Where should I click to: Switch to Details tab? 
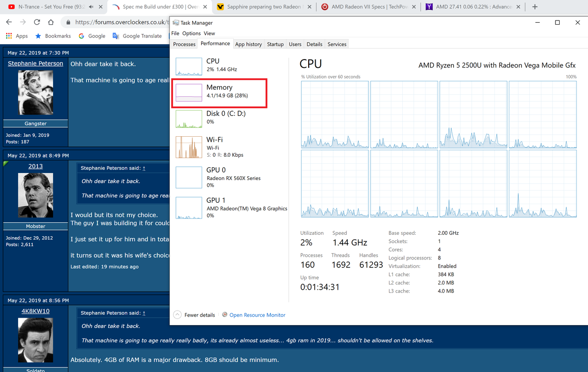314,44
